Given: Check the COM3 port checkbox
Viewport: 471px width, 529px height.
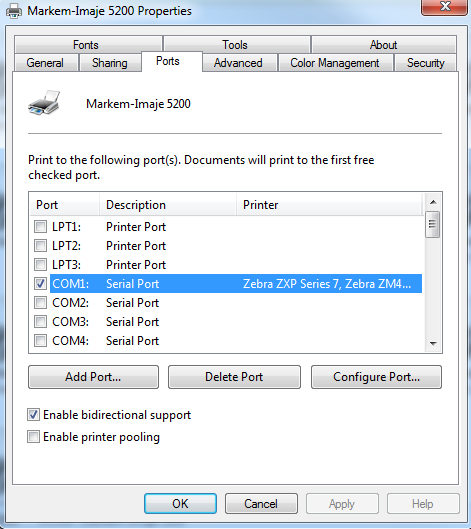Looking at the screenshot, I should [40, 322].
